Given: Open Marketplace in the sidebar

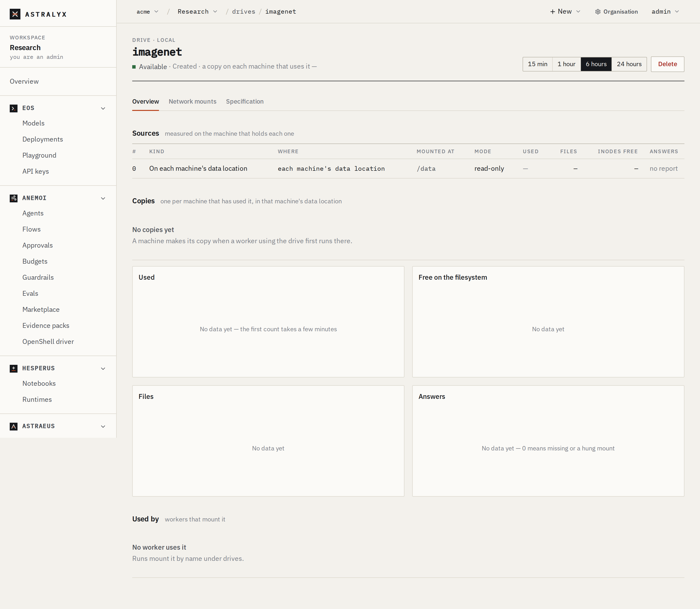Looking at the screenshot, I should (41, 310).
